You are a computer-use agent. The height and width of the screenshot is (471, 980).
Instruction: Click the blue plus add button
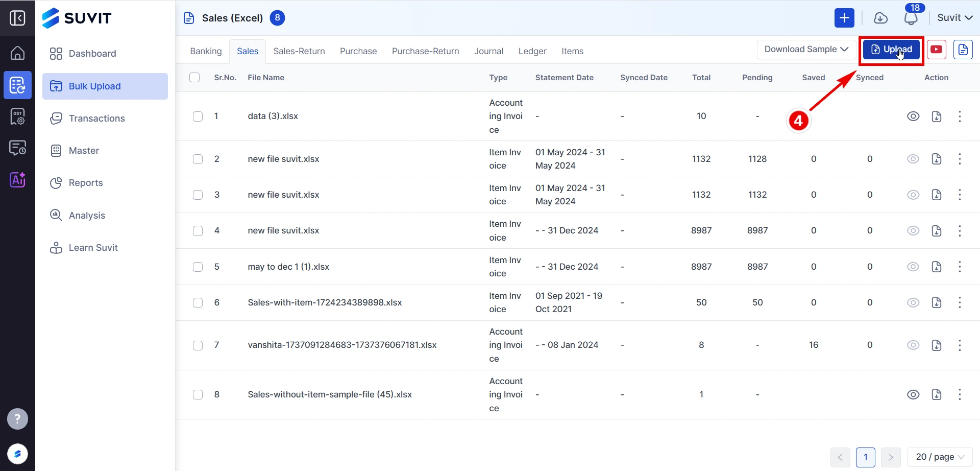(844, 18)
